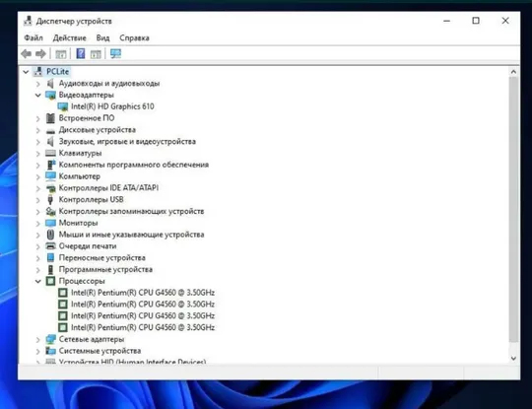Select the Встроенное ПО text
The height and width of the screenshot is (409, 532).
point(87,118)
